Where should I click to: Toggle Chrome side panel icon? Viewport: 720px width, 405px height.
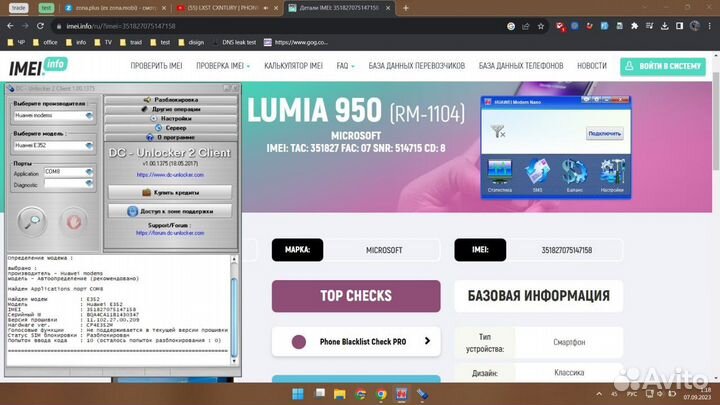click(680, 26)
